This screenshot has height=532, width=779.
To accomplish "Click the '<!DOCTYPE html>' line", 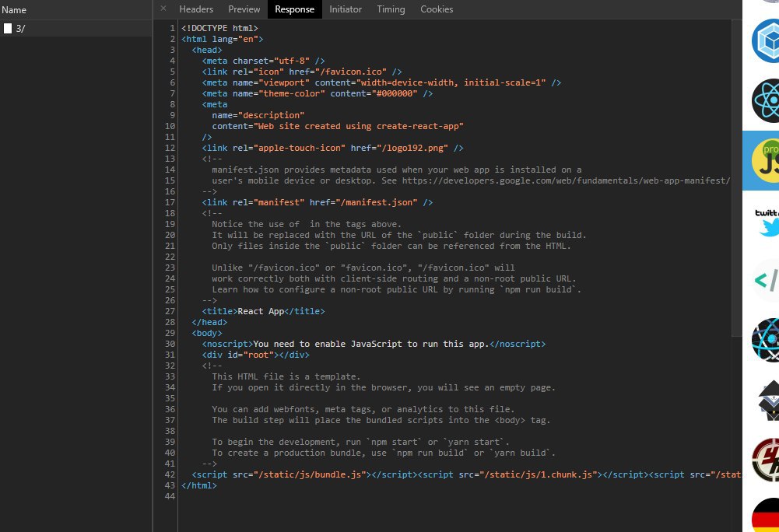I will tap(219, 28).
